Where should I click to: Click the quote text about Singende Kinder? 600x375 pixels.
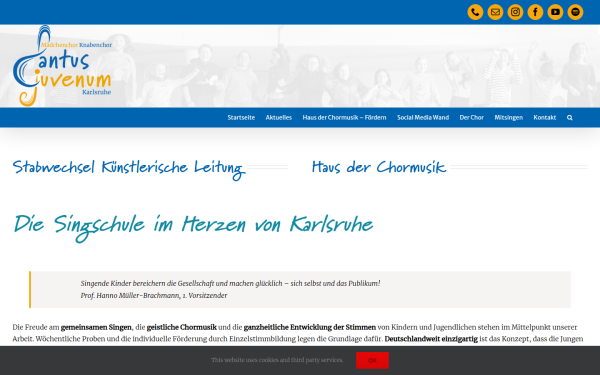(x=230, y=284)
